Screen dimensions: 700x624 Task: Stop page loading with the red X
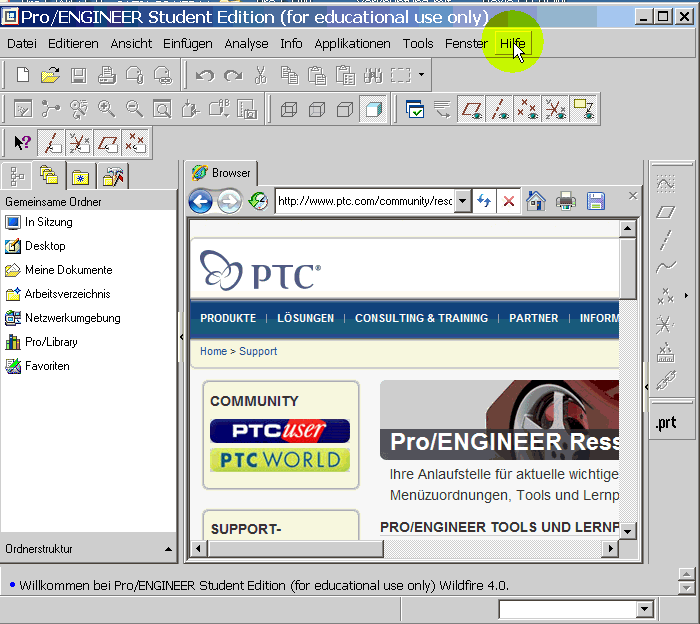tap(508, 201)
